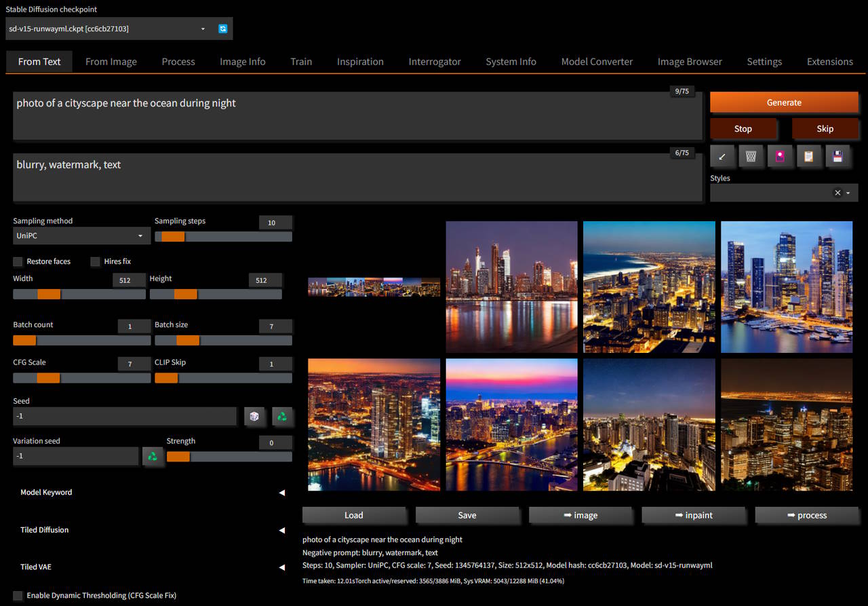868x606 pixels.
Task: Click the Batch size value box
Action: tap(275, 326)
